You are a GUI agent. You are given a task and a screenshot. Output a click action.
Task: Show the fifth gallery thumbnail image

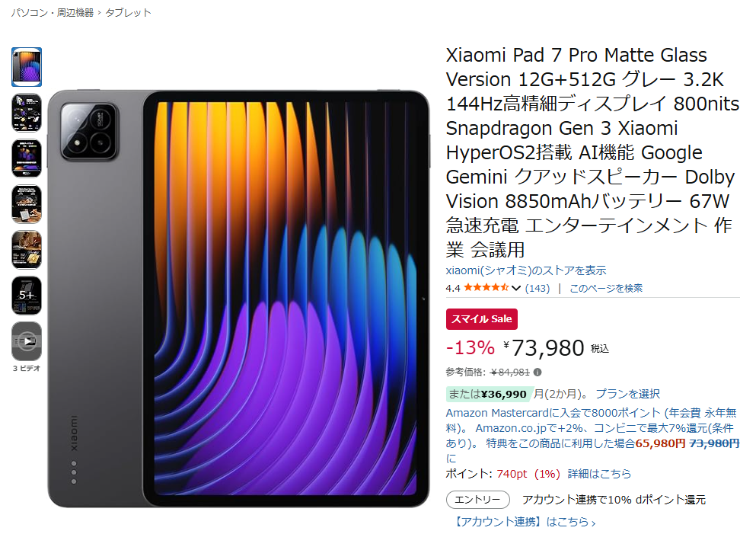point(27,250)
